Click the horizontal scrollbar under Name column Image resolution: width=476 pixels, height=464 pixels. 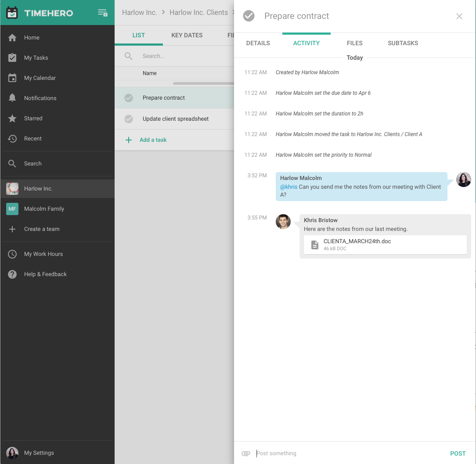(203, 83)
